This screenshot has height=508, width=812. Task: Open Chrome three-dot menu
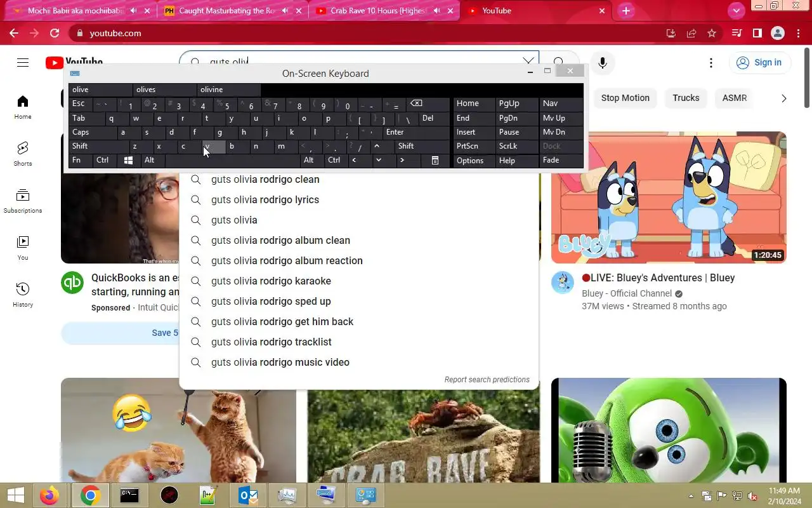(798, 33)
